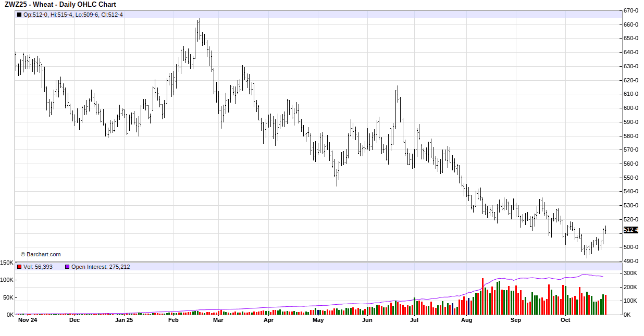Click the purple Open Interest legend square

pos(67,267)
